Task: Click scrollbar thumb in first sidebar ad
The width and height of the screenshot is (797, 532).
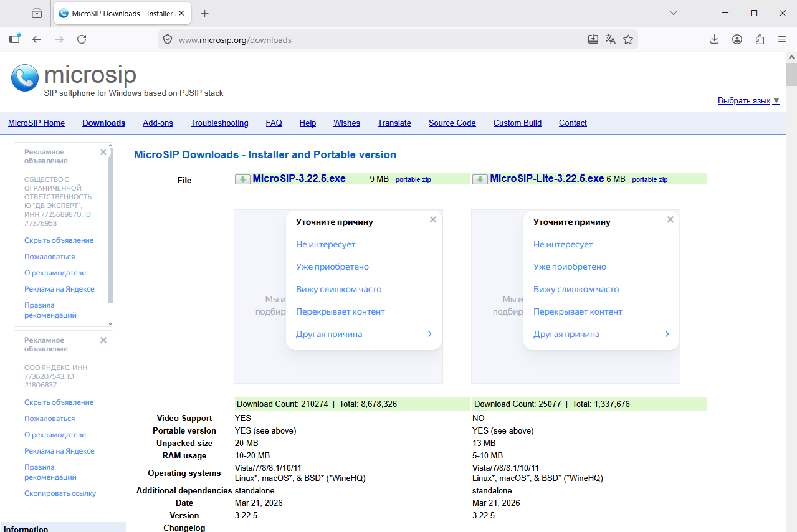Action: 110,226
